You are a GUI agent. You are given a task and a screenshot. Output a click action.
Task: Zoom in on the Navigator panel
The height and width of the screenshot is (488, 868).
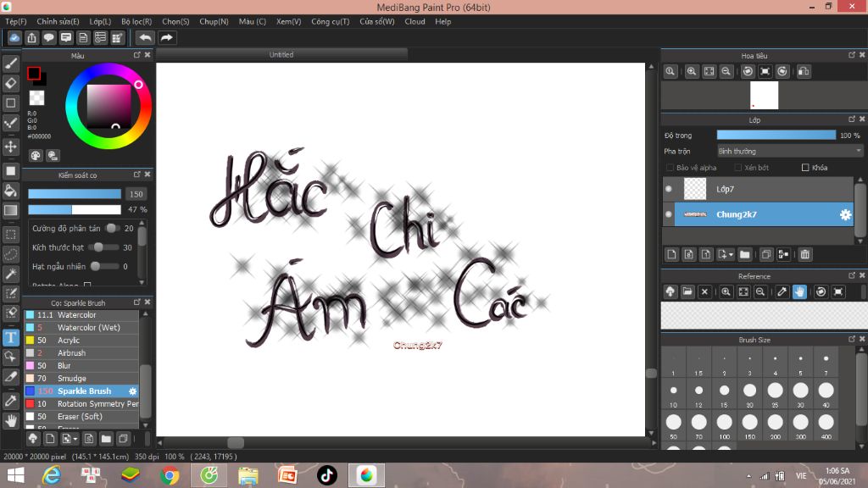[692, 71]
